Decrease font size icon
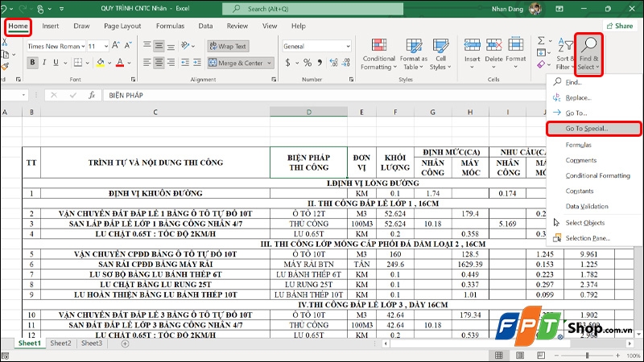Image resolution: width=644 pixels, height=362 pixels. (128, 46)
